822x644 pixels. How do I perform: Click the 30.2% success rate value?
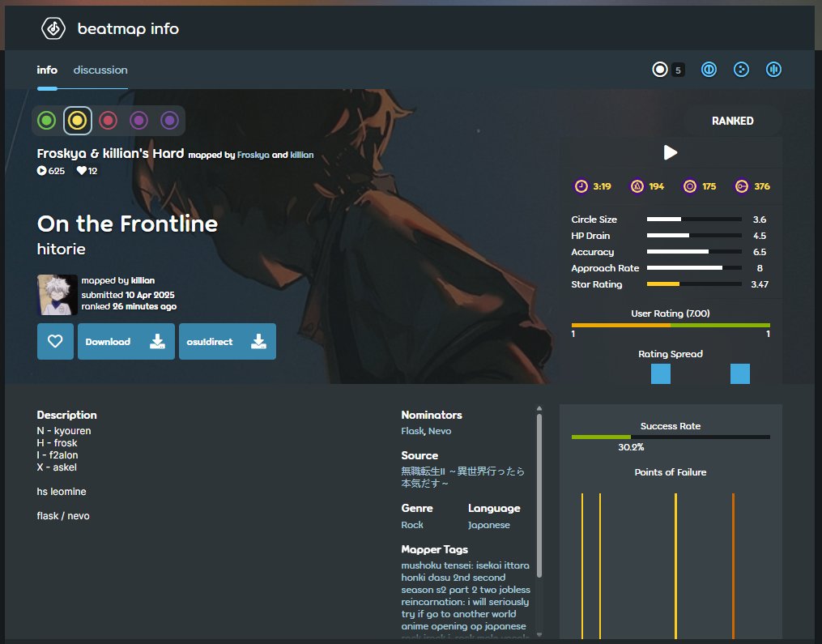click(631, 447)
